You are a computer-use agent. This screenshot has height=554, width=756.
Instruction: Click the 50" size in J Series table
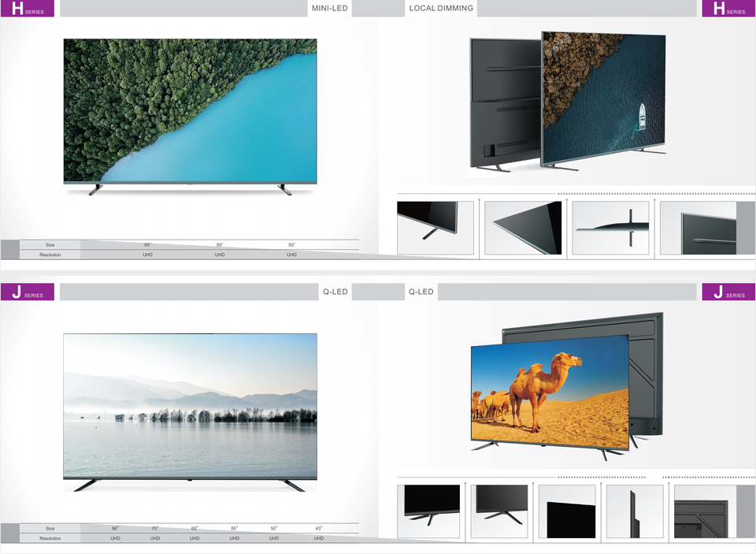point(274,529)
